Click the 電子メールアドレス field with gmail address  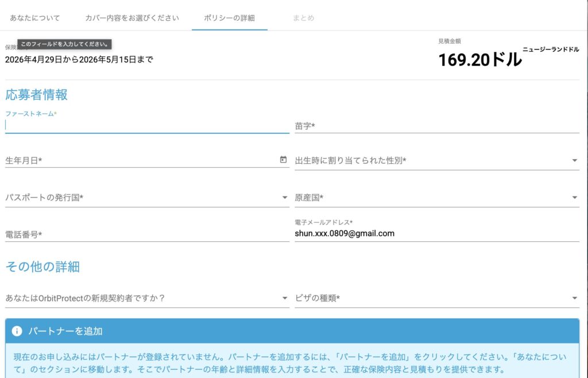pos(436,233)
